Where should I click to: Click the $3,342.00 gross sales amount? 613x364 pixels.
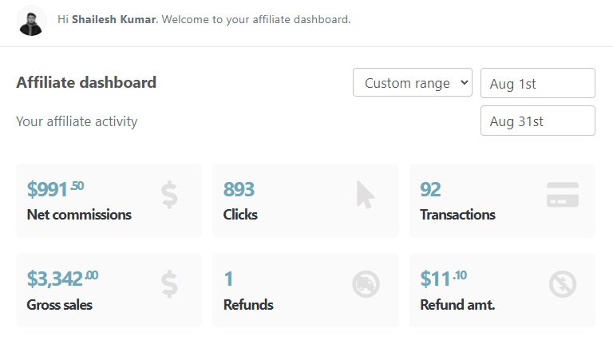point(62,279)
